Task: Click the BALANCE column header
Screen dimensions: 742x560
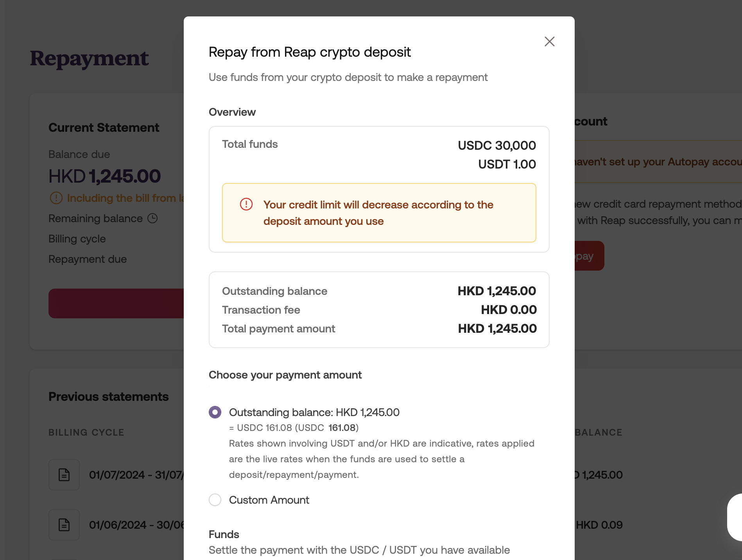Action: [599, 433]
